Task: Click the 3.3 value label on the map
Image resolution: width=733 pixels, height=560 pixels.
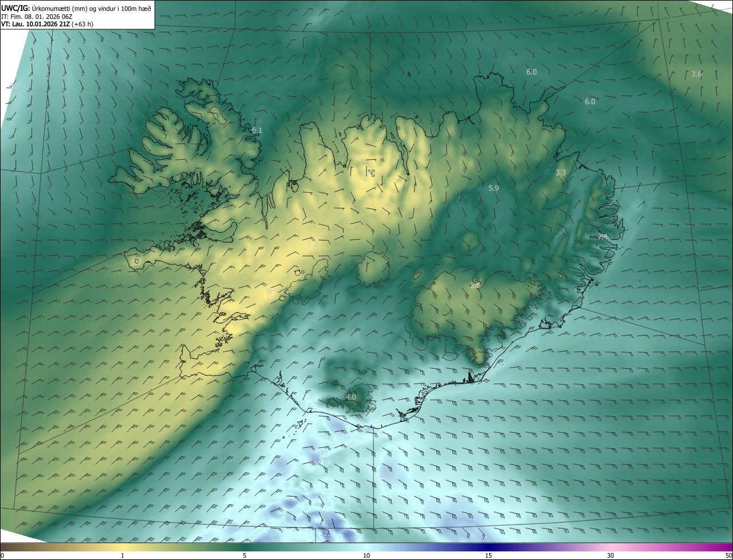Action: [561, 173]
